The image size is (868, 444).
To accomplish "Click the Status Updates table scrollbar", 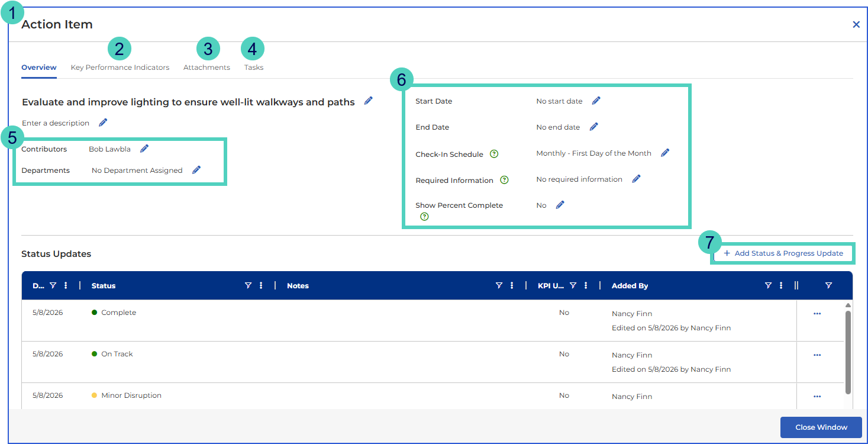I will click(848, 353).
